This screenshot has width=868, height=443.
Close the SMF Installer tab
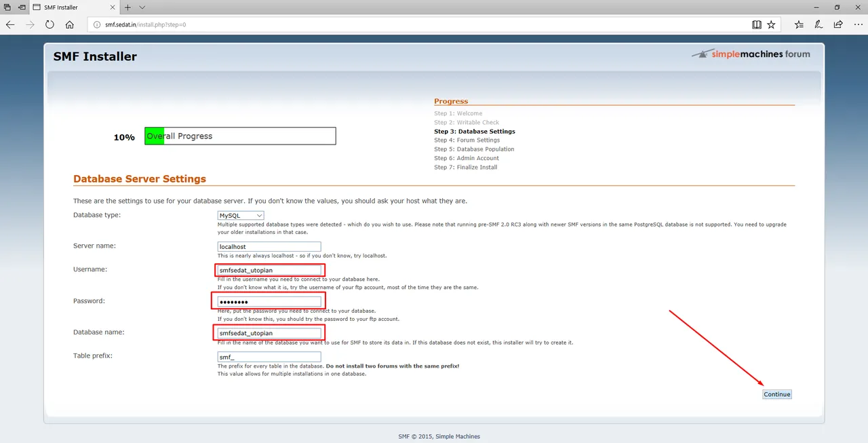113,7
